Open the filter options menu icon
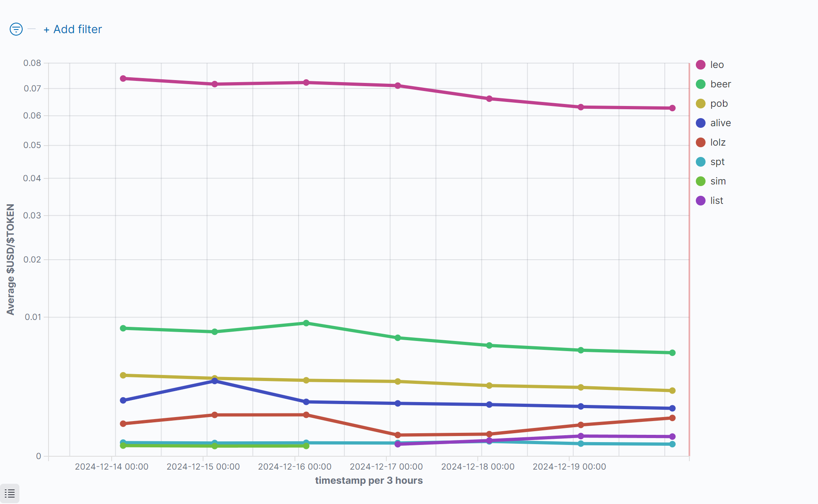818x504 pixels. [x=16, y=29]
